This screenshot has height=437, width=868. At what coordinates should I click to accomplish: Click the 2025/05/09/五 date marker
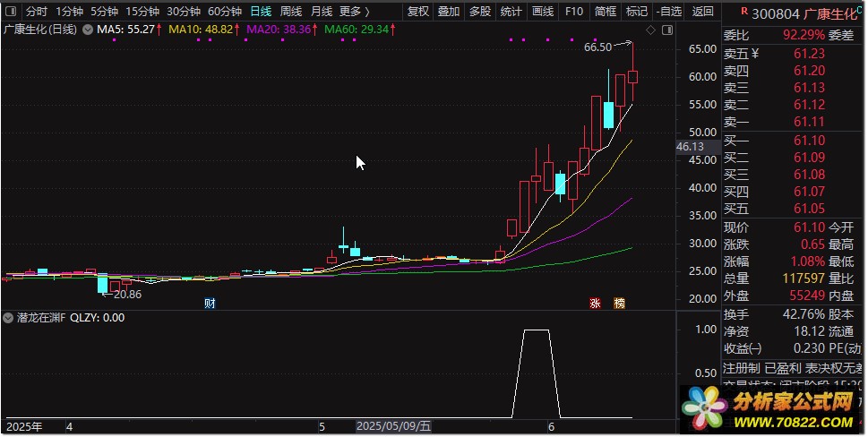(393, 426)
